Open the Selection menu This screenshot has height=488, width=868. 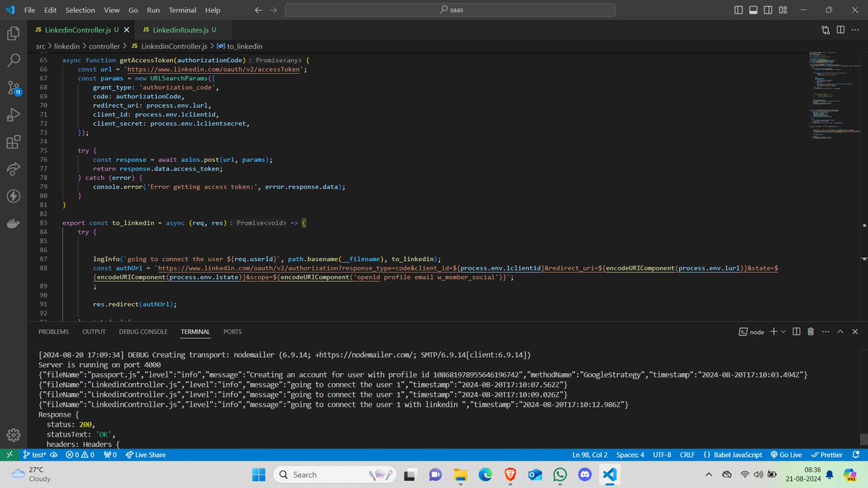click(80, 10)
